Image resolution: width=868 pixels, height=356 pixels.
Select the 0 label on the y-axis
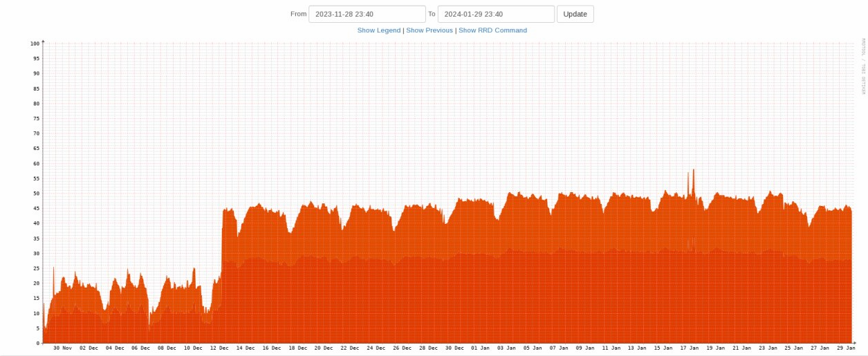38,344
